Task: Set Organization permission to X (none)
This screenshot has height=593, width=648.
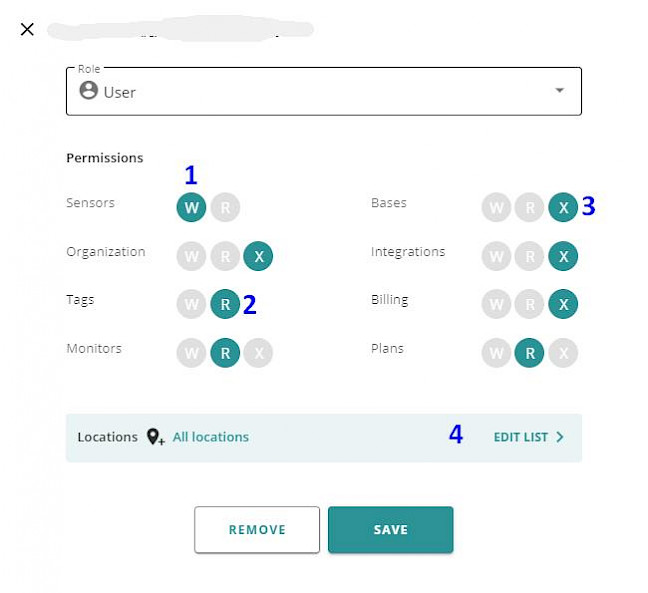Action: tap(258, 256)
